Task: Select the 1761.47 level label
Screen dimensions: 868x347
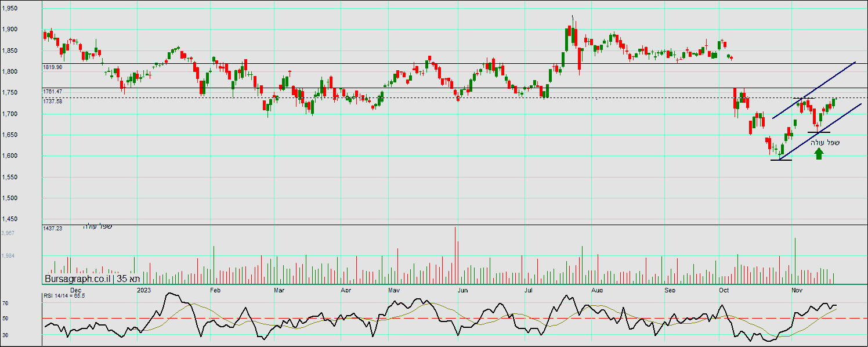Action: pyautogui.click(x=53, y=92)
